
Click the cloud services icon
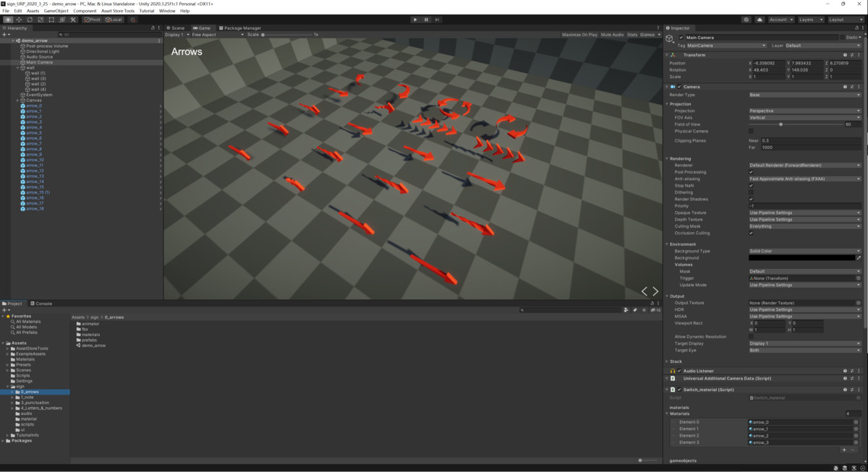(759, 20)
